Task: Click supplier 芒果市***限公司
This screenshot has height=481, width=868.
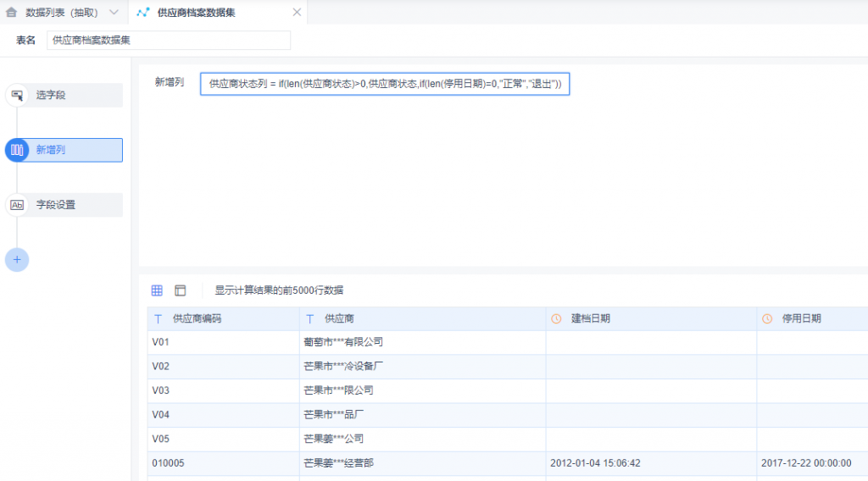Action: click(338, 391)
